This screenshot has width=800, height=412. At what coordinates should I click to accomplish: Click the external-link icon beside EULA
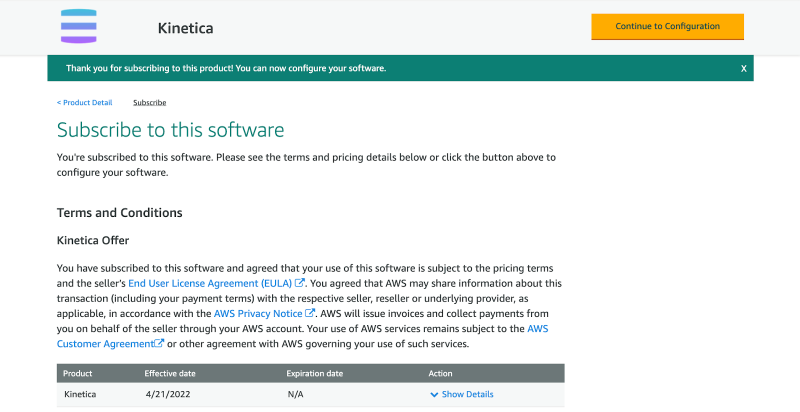(x=299, y=283)
